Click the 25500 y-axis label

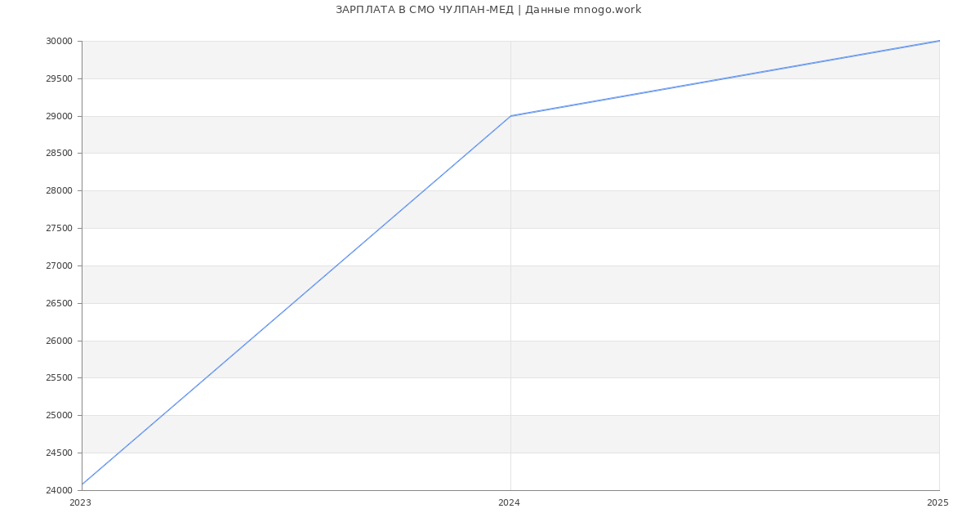pyautogui.click(x=60, y=378)
